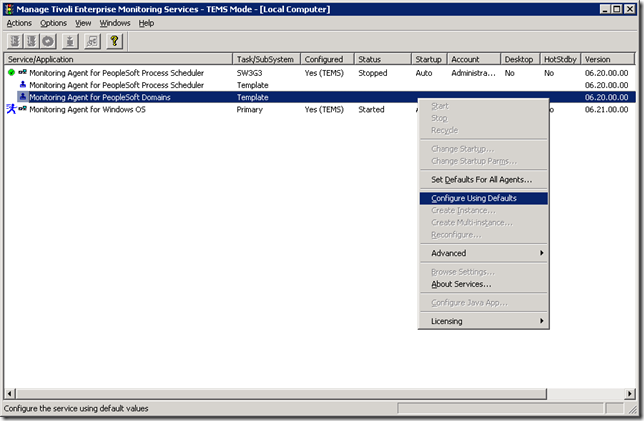Screen dimensions: 644x421
Task: Click the disabled Reconfigure entry
Action: 484,235
